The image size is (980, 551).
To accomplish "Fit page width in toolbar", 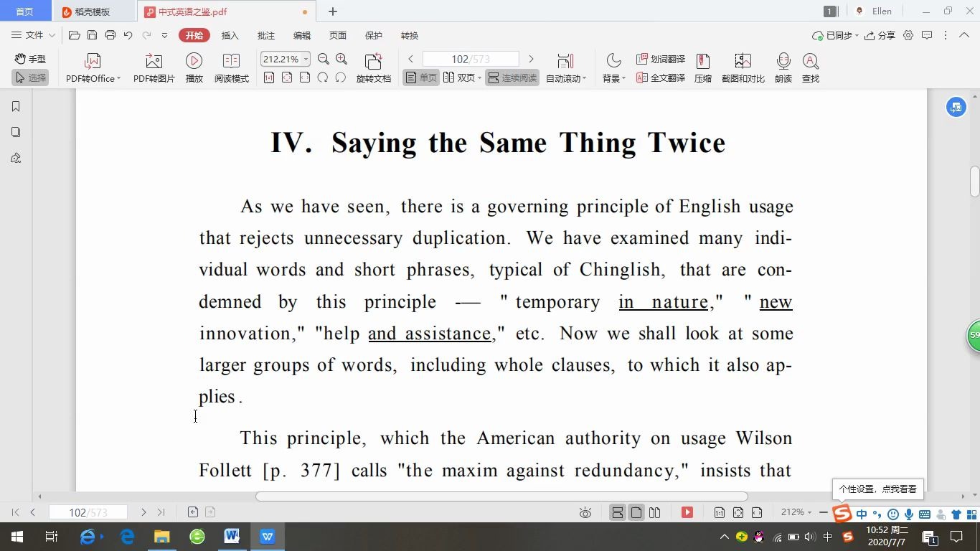I will pos(305,77).
